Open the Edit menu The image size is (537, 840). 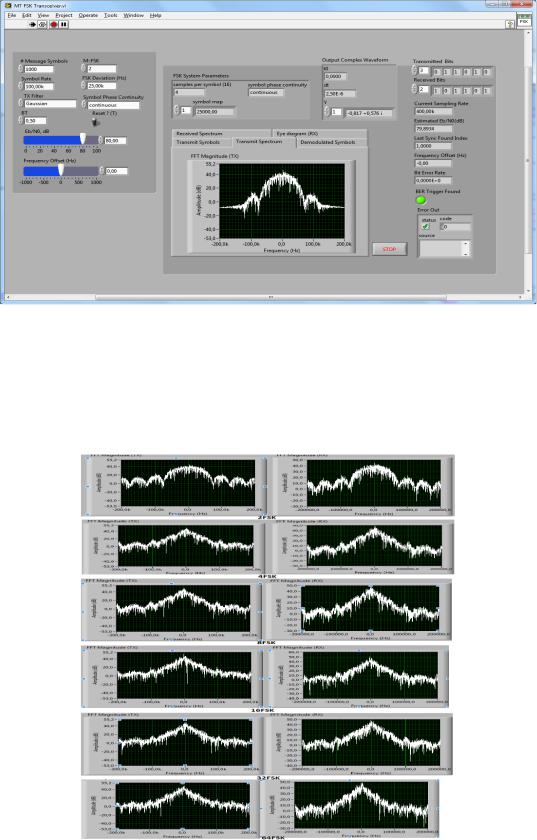[x=27, y=16]
